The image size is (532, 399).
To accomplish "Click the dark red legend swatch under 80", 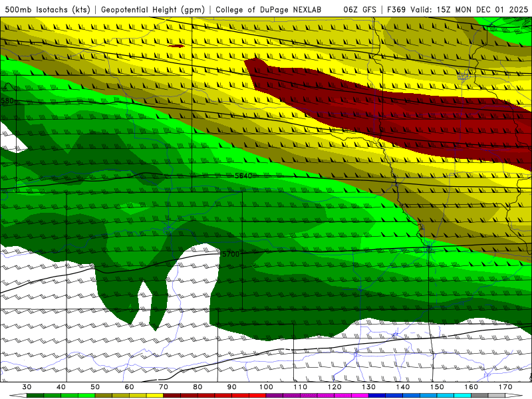I will 206,396.
